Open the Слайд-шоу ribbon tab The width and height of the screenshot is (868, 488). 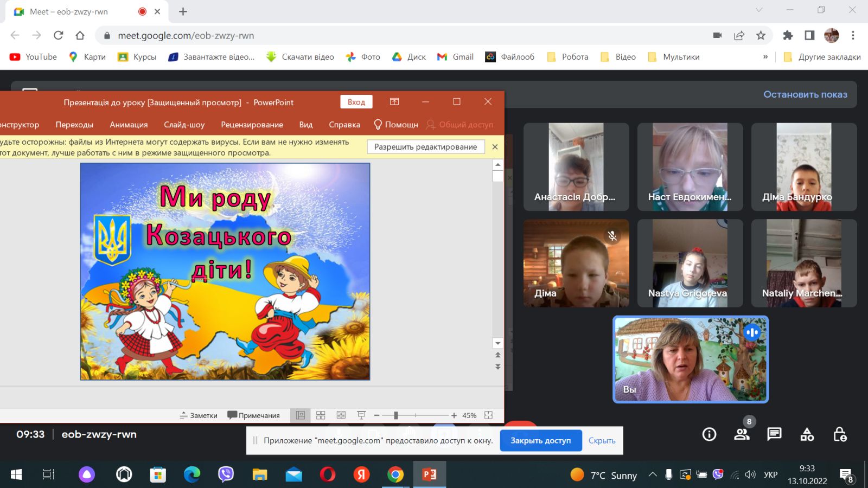[184, 125]
